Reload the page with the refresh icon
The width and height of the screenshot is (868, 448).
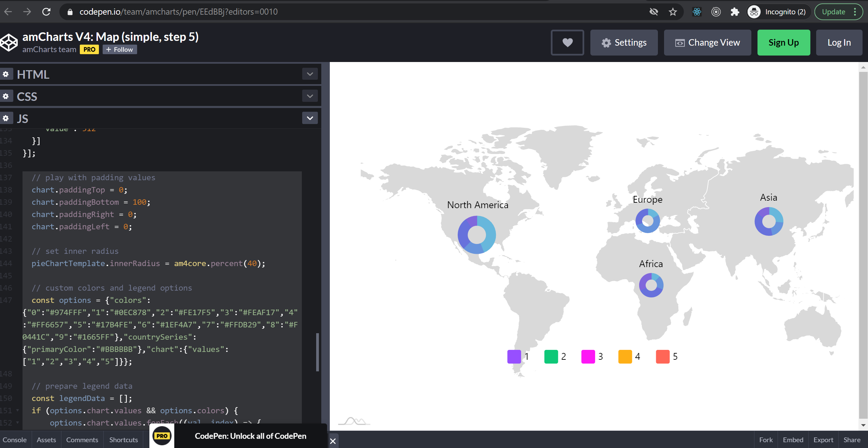point(46,11)
